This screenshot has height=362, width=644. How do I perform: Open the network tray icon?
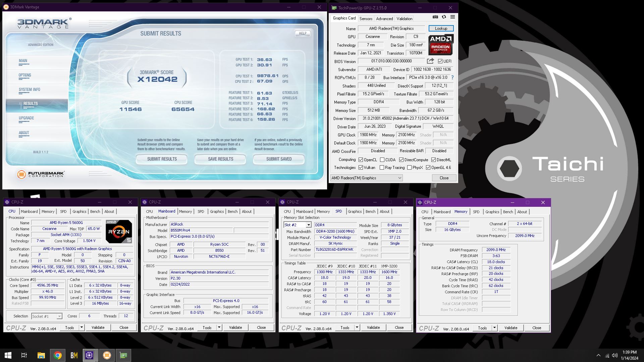click(607, 356)
